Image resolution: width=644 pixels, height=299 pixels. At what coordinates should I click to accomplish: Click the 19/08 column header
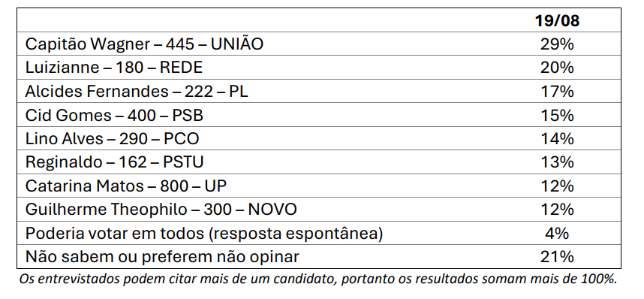pyautogui.click(x=557, y=20)
